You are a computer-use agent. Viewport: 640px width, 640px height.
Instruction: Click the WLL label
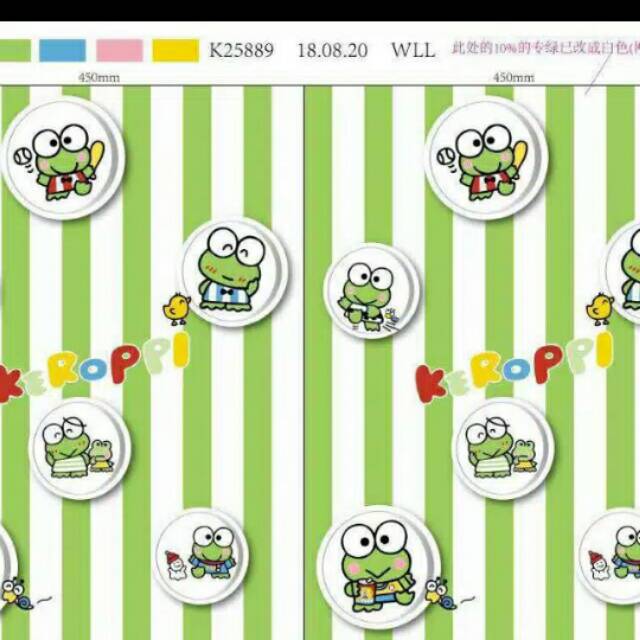[412, 50]
